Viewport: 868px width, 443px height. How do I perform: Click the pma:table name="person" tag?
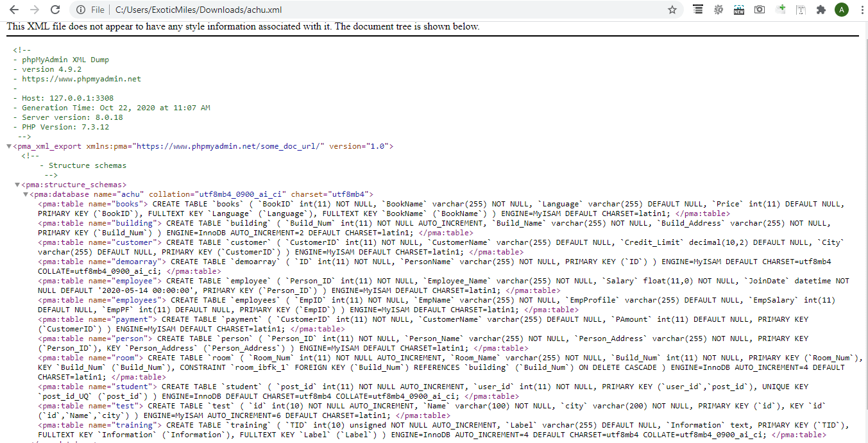coord(96,339)
